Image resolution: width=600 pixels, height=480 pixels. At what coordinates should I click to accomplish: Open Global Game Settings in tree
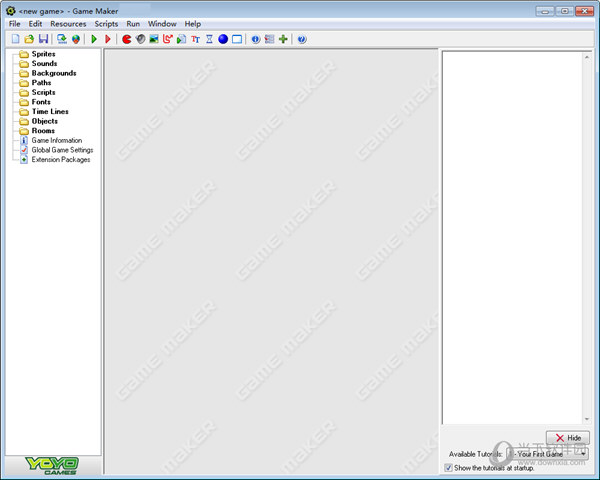[56, 150]
